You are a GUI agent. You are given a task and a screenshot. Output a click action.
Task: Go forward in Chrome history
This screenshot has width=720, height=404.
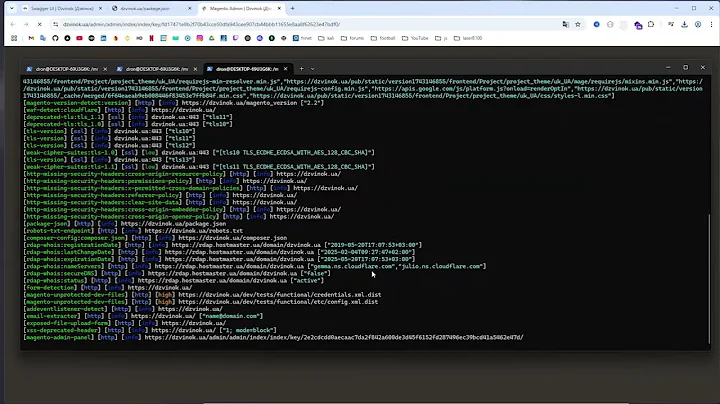point(26,24)
